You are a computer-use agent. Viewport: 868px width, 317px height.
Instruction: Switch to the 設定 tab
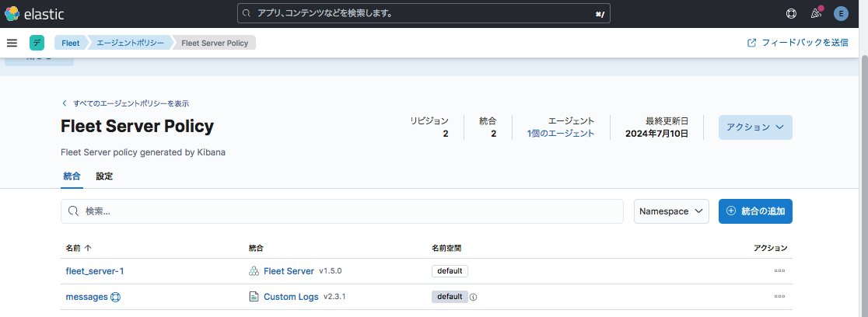[104, 176]
